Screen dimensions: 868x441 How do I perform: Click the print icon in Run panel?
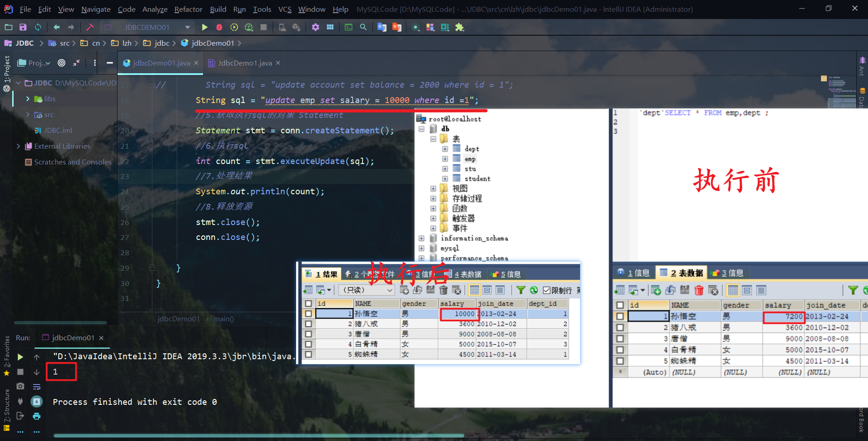point(37,416)
